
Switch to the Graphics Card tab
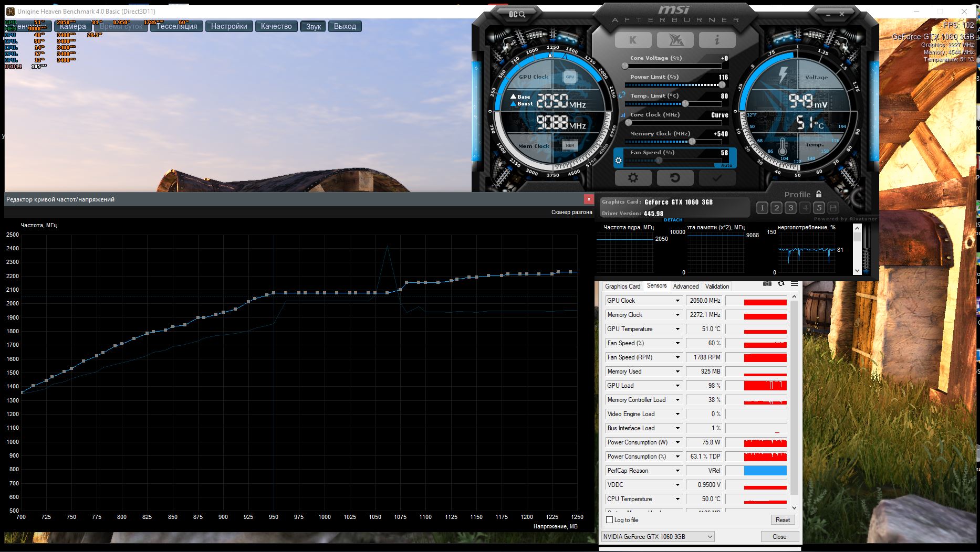click(x=622, y=286)
